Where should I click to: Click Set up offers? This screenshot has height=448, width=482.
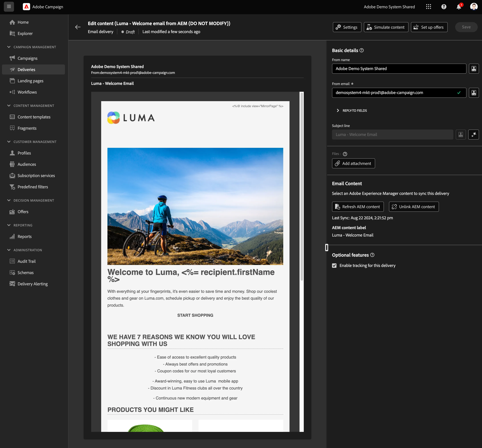429,27
